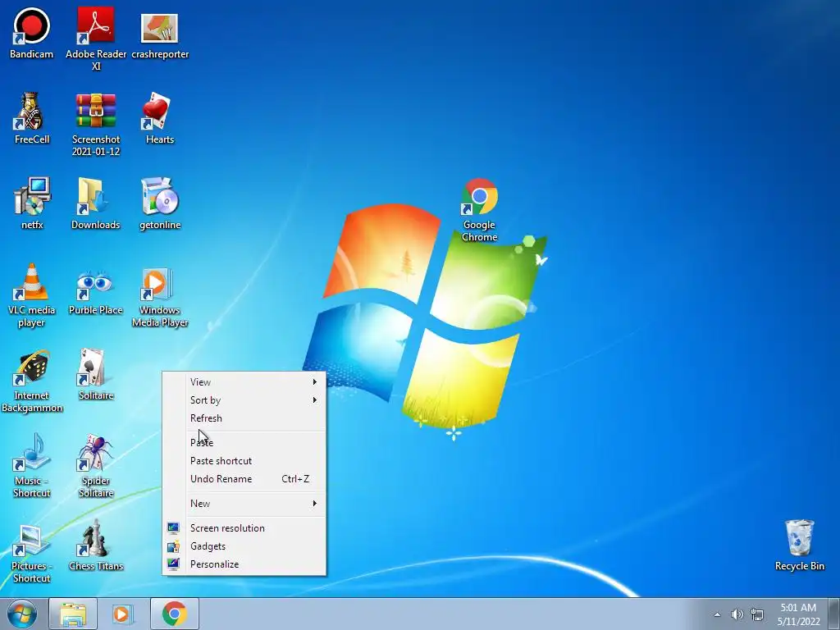
Task: Choose Paste in the context menu
Action: (x=244, y=442)
